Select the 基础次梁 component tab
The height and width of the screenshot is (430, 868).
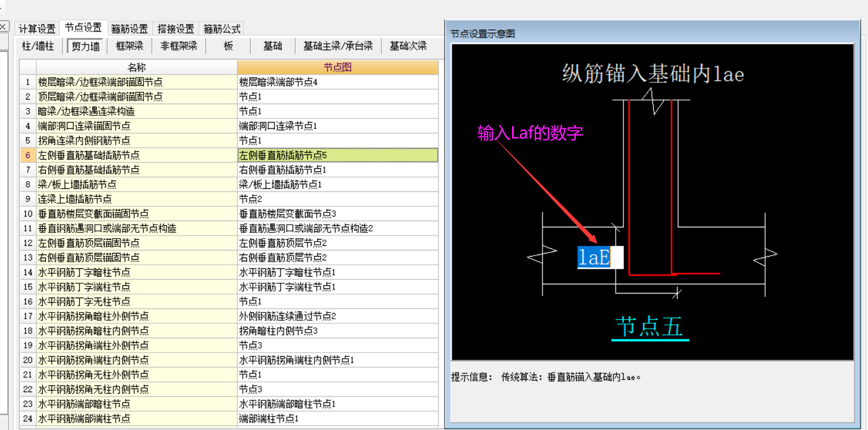408,46
